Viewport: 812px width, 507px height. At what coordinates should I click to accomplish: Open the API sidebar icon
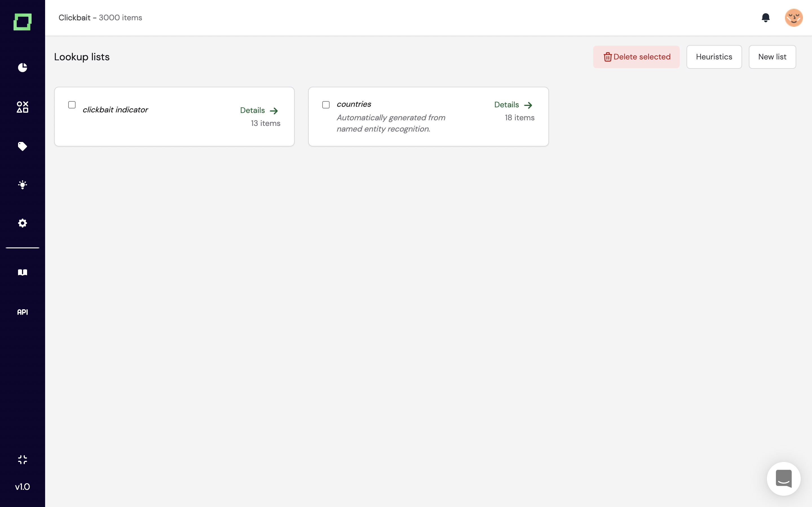pyautogui.click(x=23, y=312)
